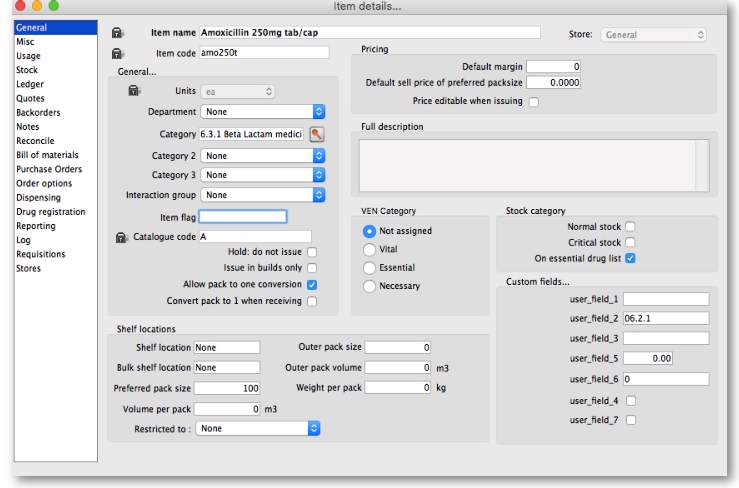Viewport: 739px width, 488px height.
Task: Enable the Hold: do not issue checkbox
Action: tap(312, 252)
